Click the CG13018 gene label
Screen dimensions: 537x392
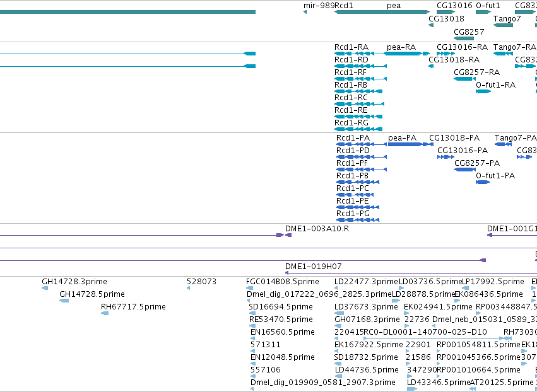(446, 19)
